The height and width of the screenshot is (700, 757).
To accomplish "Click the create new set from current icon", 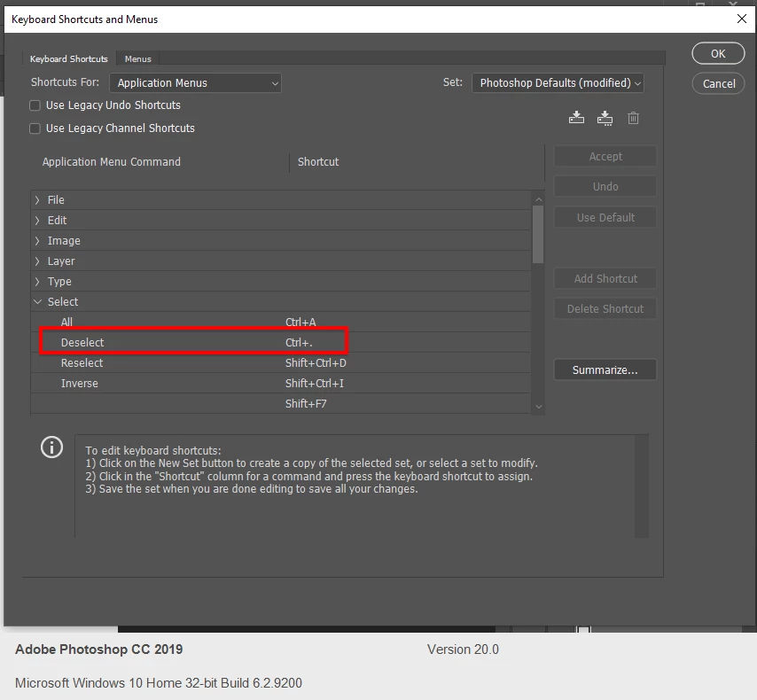I will pos(605,118).
